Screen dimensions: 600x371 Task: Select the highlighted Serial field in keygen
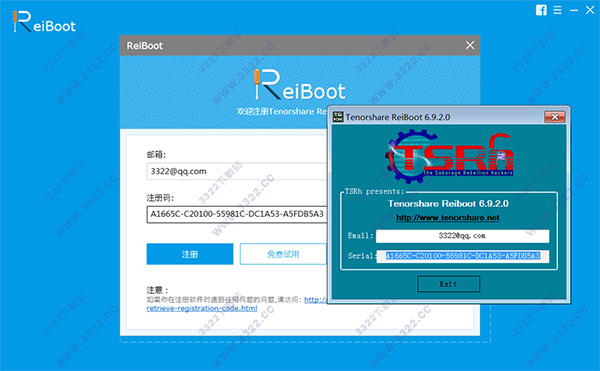coord(463,256)
